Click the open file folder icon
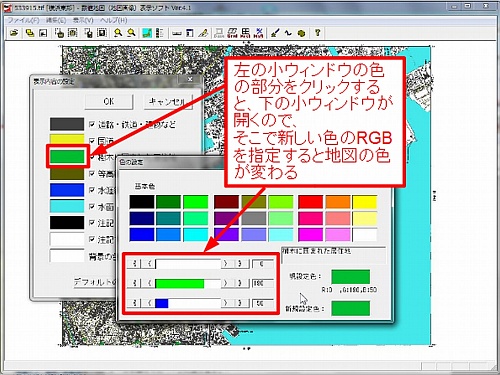This screenshot has width=500, height=375. click(14, 33)
